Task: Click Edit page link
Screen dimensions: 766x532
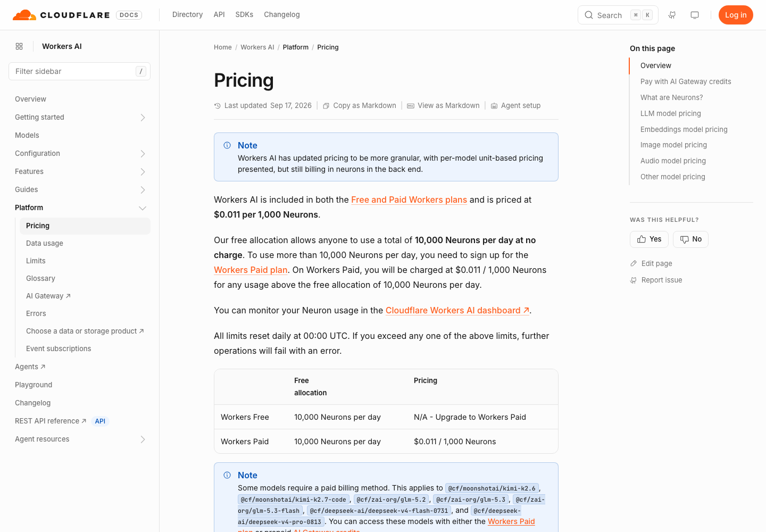Action: pos(651,263)
